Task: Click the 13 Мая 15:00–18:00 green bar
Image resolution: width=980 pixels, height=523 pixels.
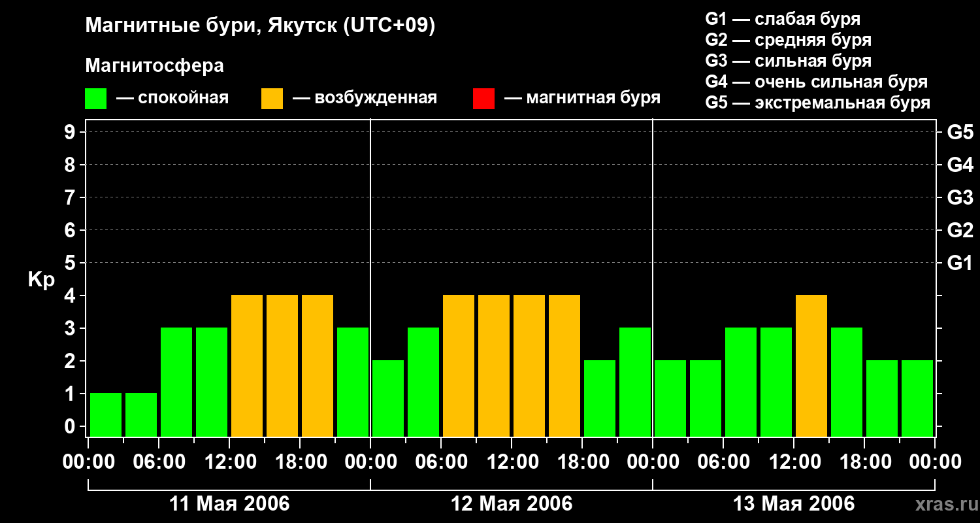Action: click(847, 382)
